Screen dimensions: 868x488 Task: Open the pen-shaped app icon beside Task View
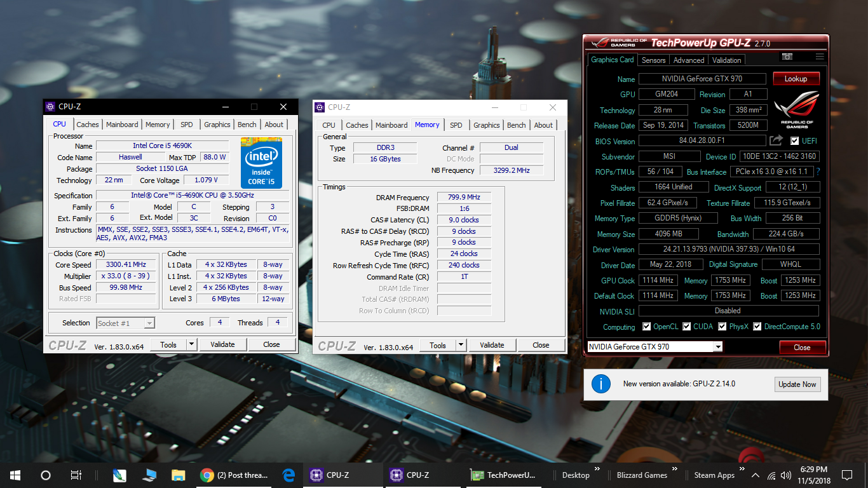coord(119,475)
